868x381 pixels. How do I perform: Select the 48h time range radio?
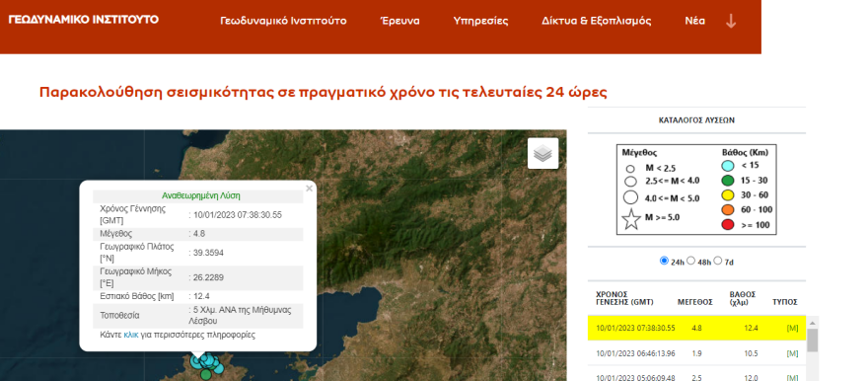pyautogui.click(x=690, y=261)
